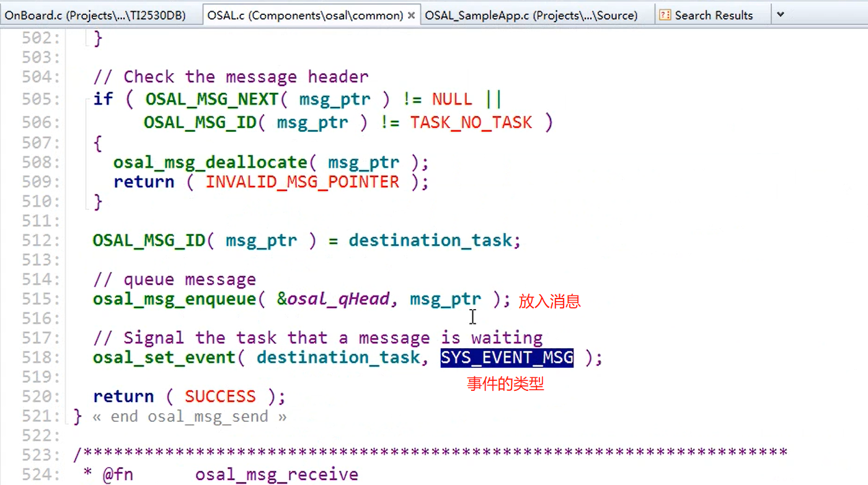868x485 pixels.
Task: Click the highlighted SYS_EVENT_MSG text
Action: 507,357
